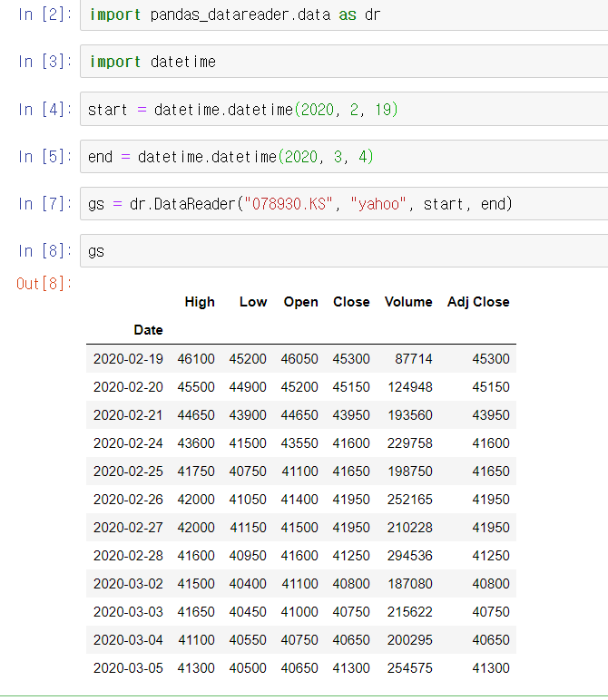Click the In [4] prompt label
Viewport: 608px width, 700px height.
(x=44, y=109)
